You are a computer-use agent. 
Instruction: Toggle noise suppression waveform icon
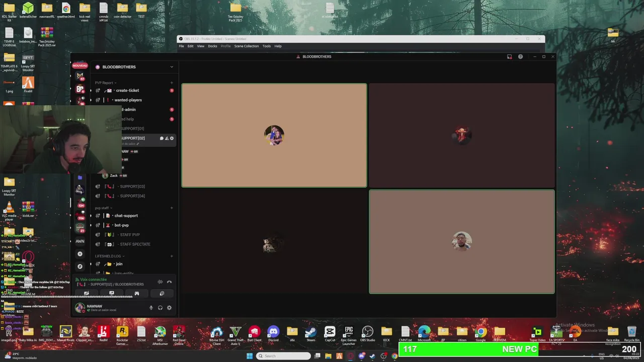coord(160,282)
